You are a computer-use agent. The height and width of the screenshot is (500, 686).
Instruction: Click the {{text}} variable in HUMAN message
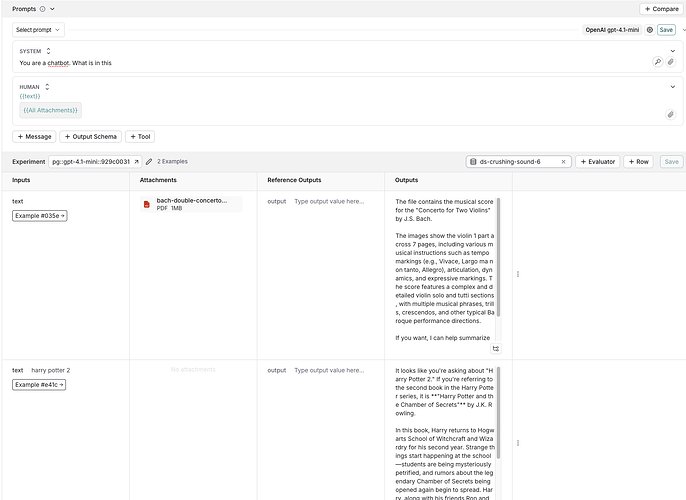(x=30, y=96)
